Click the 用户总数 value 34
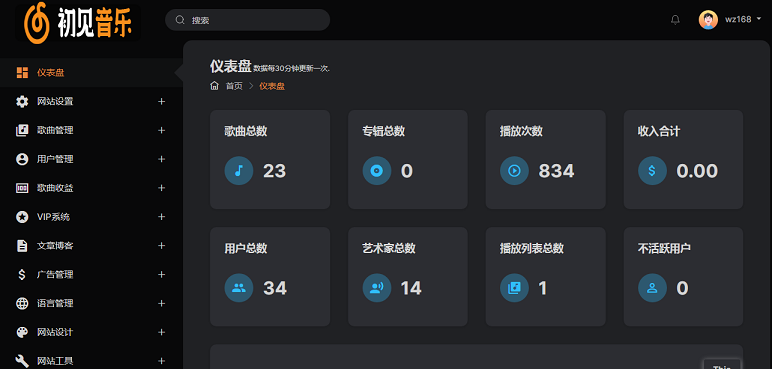The height and width of the screenshot is (369, 772). [x=275, y=288]
